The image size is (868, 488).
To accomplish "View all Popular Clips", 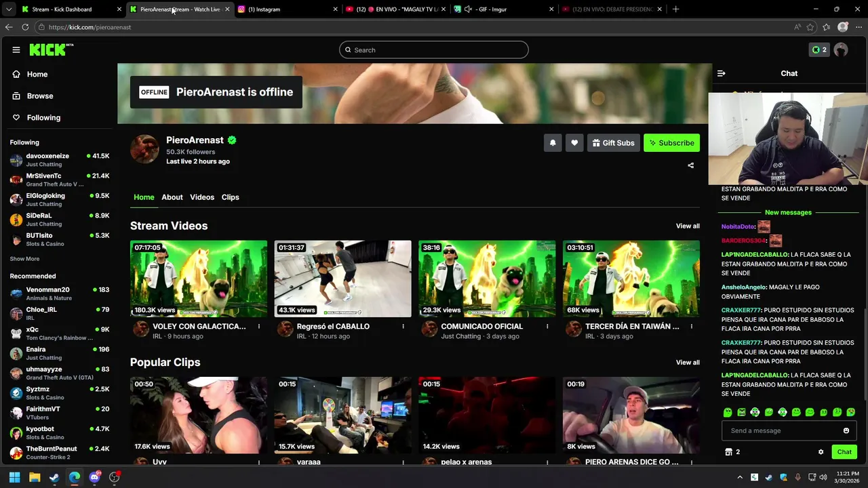I will tap(688, 363).
